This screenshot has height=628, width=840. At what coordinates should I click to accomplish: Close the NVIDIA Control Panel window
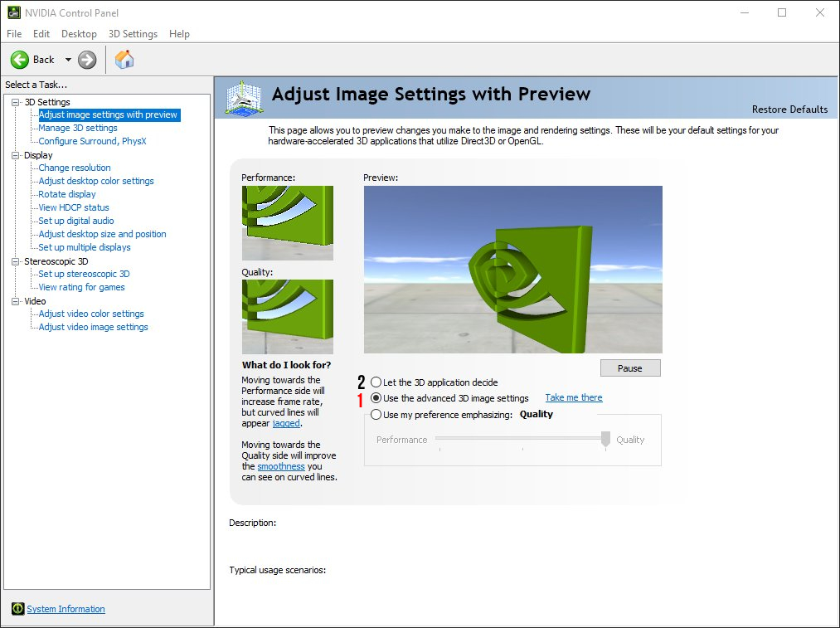tap(819, 13)
